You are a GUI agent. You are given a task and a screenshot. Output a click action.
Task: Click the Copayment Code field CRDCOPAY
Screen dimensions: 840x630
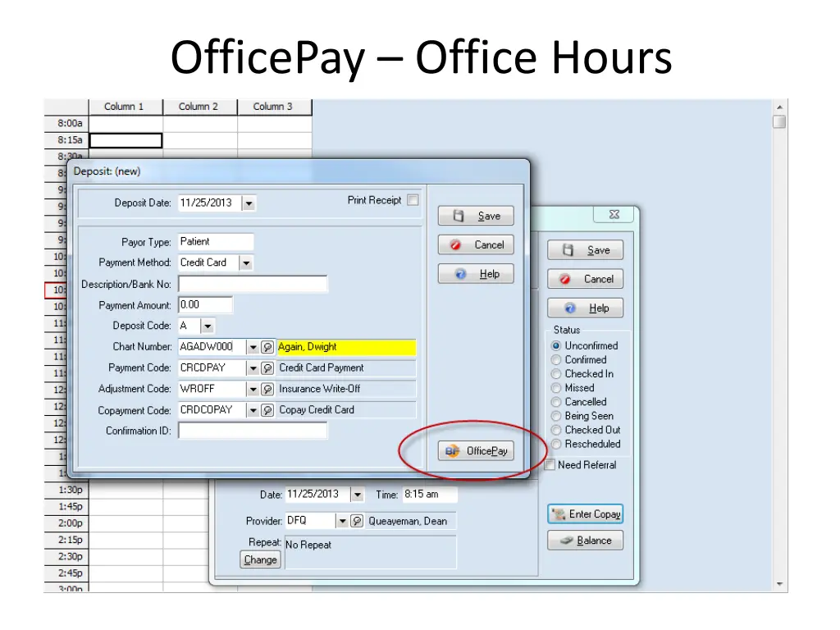coord(212,410)
